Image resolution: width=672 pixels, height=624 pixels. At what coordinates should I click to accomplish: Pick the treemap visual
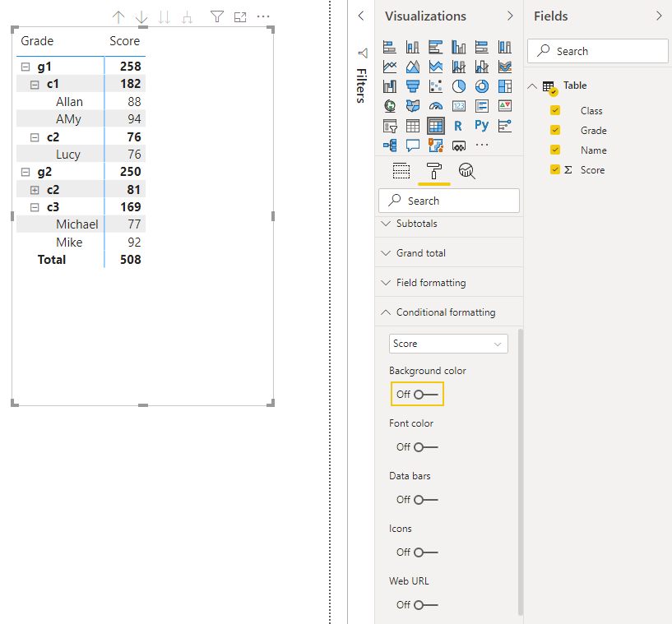tap(505, 86)
